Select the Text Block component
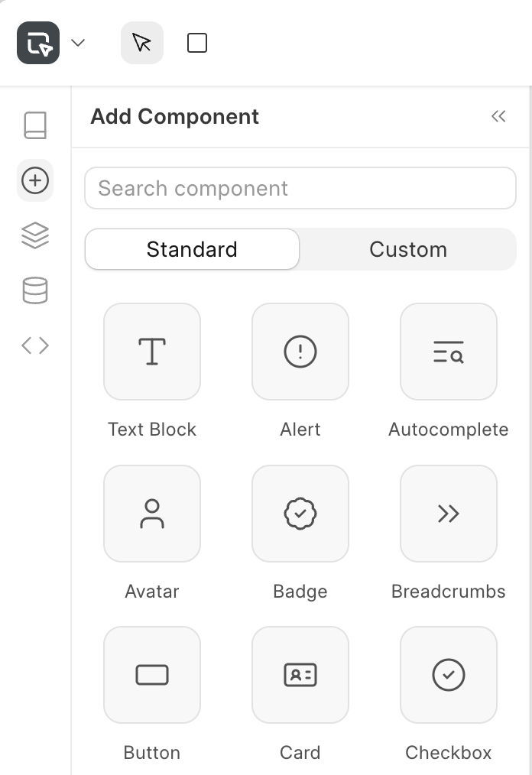 [x=151, y=352]
